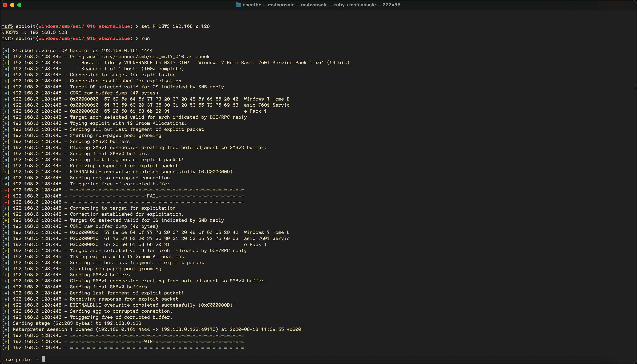Click the meterpreter prompt at the bottom
Image resolution: width=637 pixels, height=364 pixels.
pyautogui.click(x=23, y=360)
